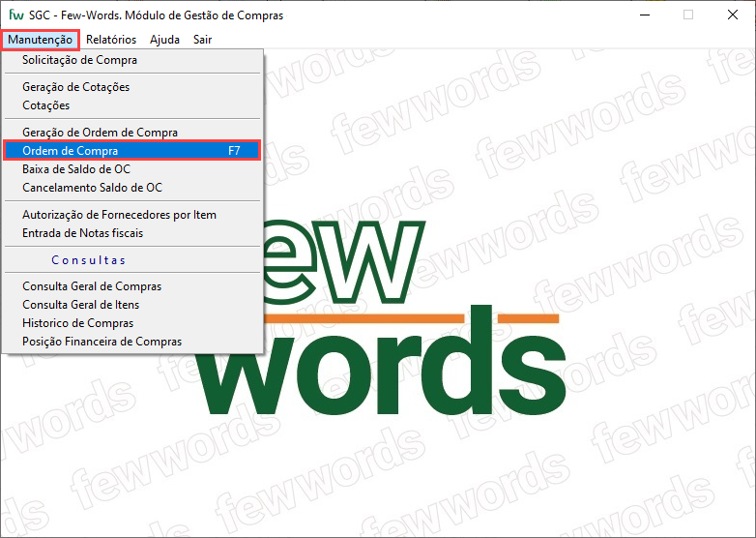Screen dimensions: 756x538
Task: Maximize the SGC window
Action: coord(688,15)
